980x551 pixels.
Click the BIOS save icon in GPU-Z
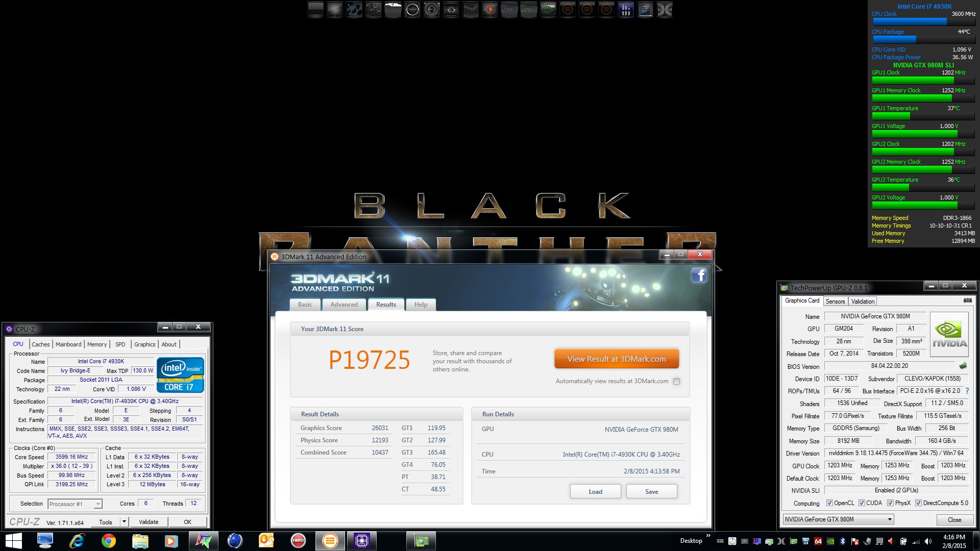(963, 366)
